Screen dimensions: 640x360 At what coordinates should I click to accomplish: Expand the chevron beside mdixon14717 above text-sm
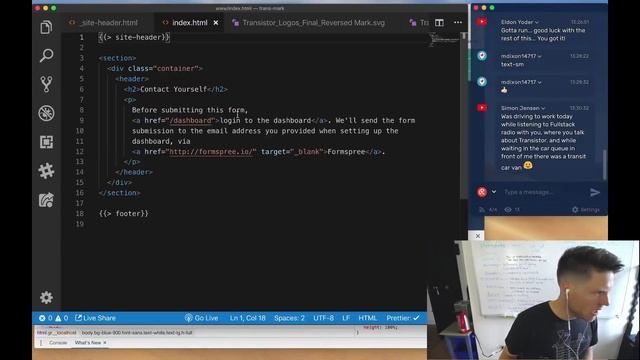tap(540, 56)
